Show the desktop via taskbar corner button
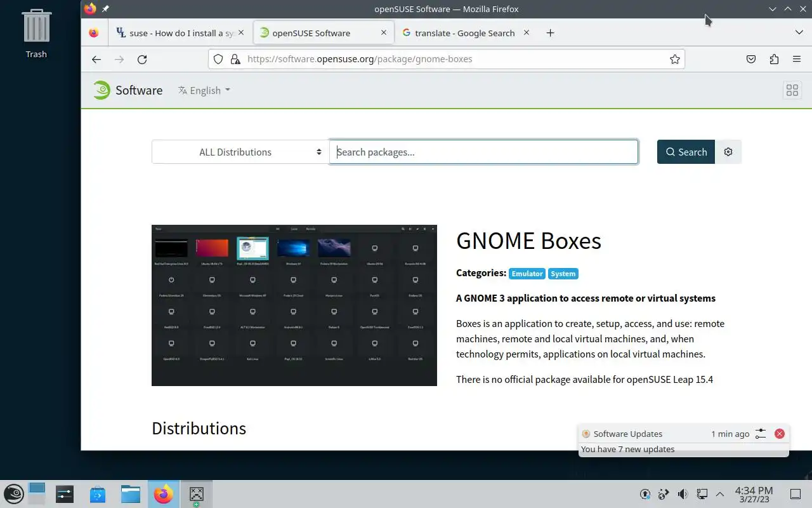This screenshot has width=812, height=508. pos(796,494)
